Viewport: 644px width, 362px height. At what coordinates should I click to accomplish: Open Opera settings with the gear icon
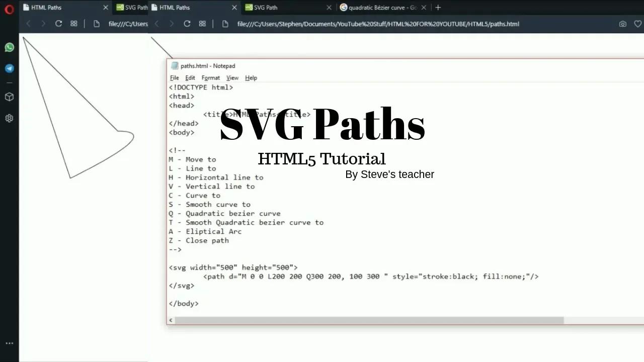tap(9, 118)
